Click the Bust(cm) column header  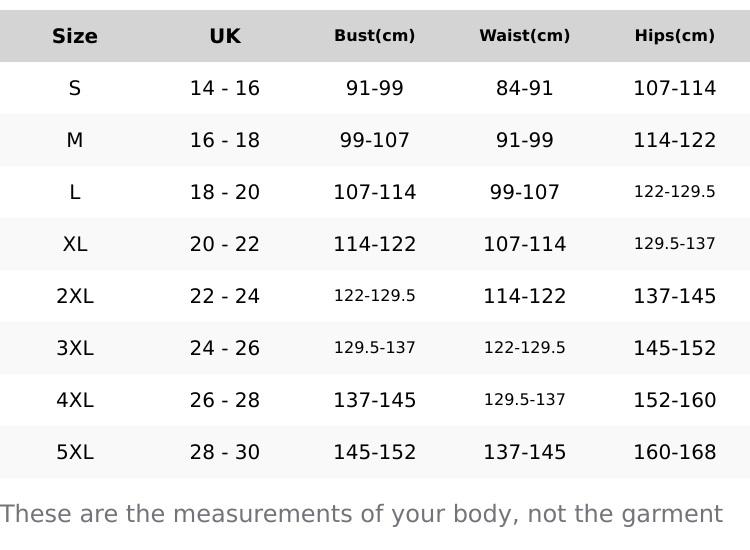tap(375, 35)
